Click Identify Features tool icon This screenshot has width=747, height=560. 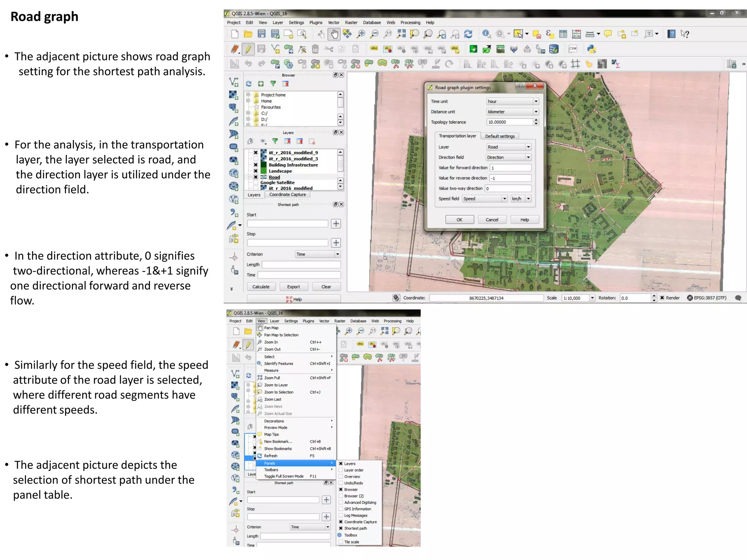tap(486, 34)
